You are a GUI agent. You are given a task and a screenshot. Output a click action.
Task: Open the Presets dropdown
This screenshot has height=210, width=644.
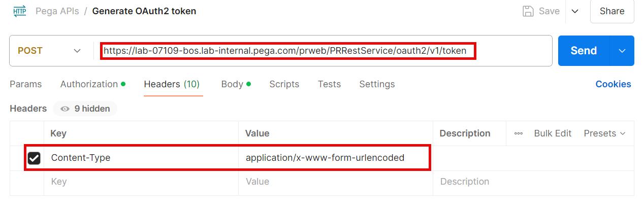point(604,133)
